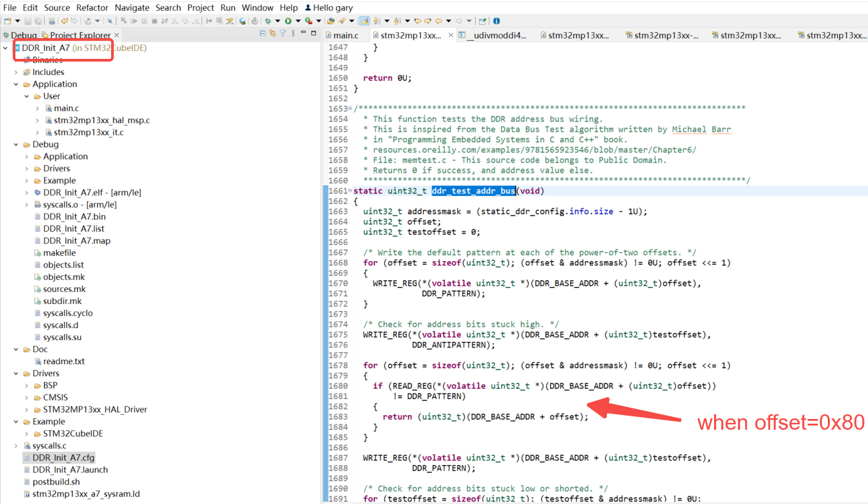Expand the Includes node in the tree

pyautogui.click(x=16, y=72)
